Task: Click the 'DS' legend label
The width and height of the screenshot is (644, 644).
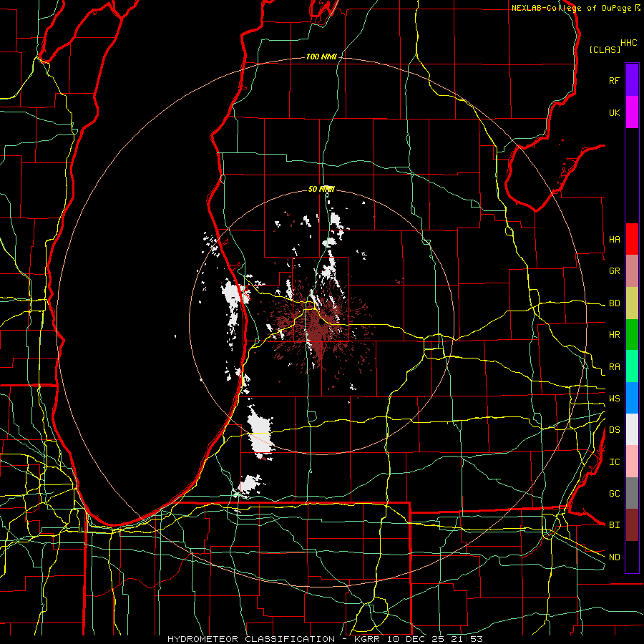Action: [x=614, y=430]
